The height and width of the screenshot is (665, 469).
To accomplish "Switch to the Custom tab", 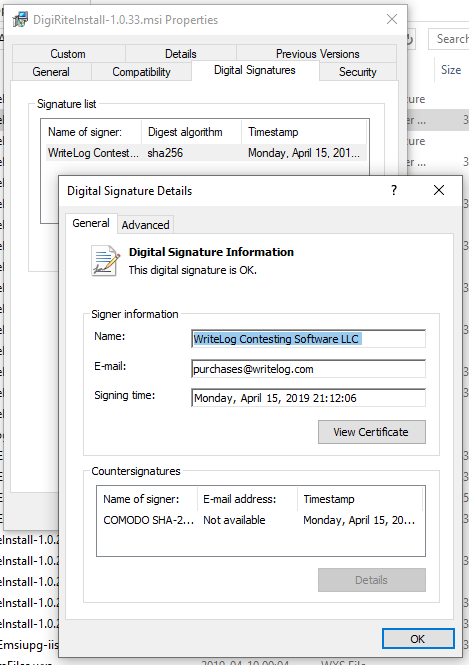I will tap(68, 54).
